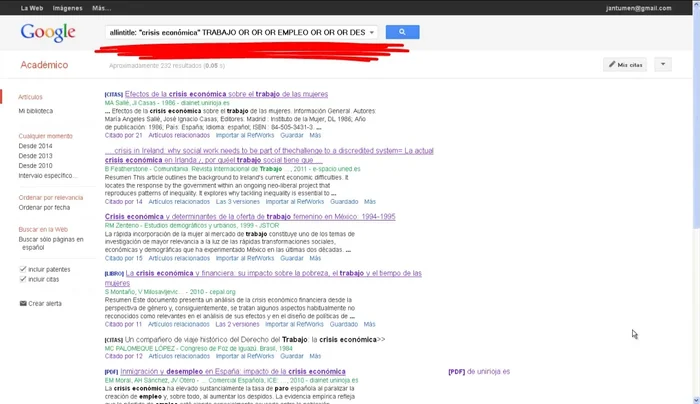Image resolution: width=700 pixels, height=404 pixels.
Task: Click the pencil Mis citas button
Action: tap(625, 65)
